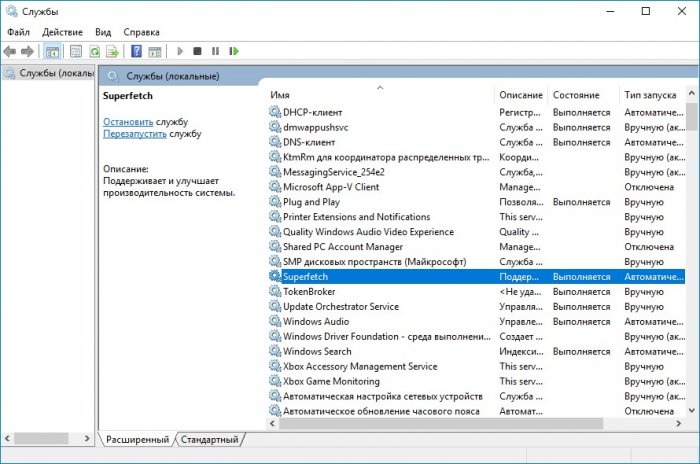Sort by the Описание column header
Image resolution: width=700 pixels, height=464 pixels.
[521, 95]
